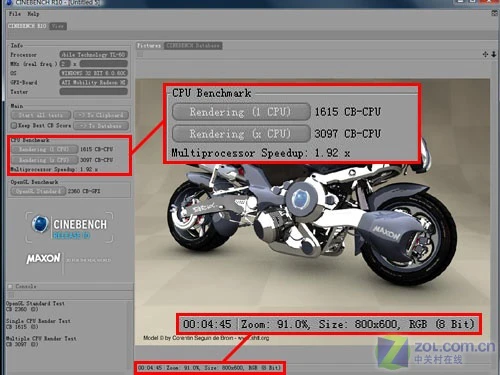
Task: Click the Start all tests button
Action: [41, 115]
